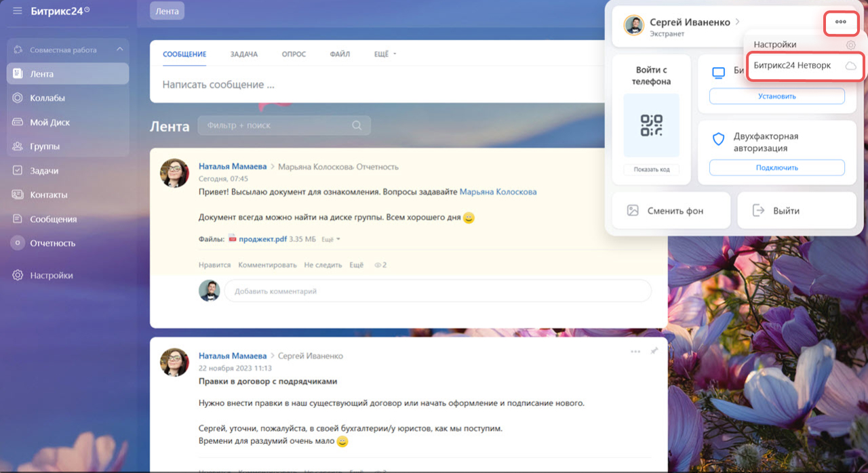Click the Марьяна Колоскова mention in the post text

pos(498,192)
